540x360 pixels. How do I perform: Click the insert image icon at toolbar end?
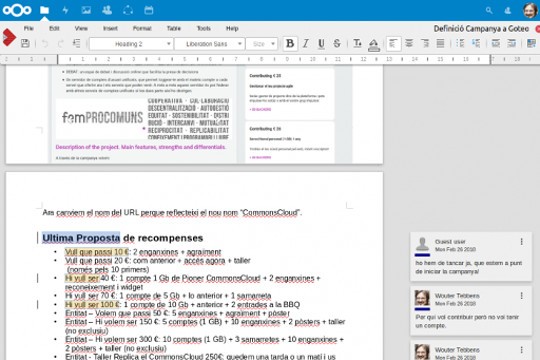pos(532,43)
